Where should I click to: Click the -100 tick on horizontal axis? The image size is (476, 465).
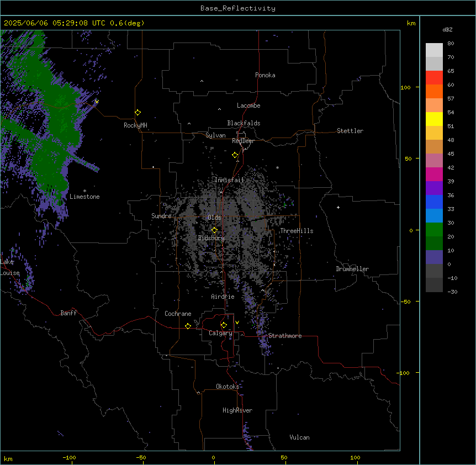69,457
